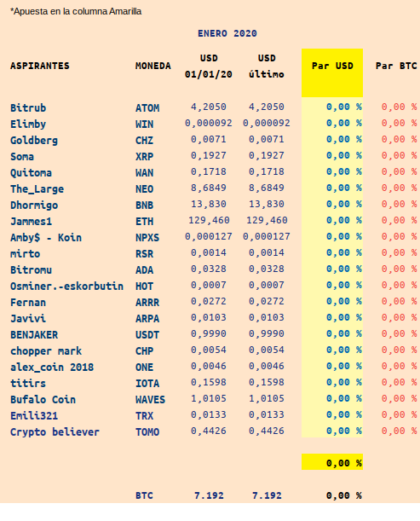The height and width of the screenshot is (521, 420).
Task: Click the USD 01/01/20 column header
Action: 209,67
